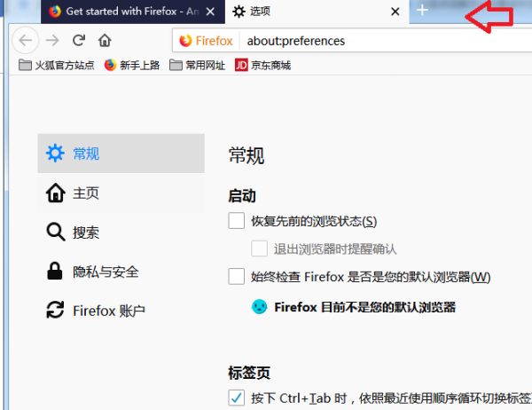The image size is (532, 410).
Task: Open the 搜索 settings category
Action: [121, 233]
